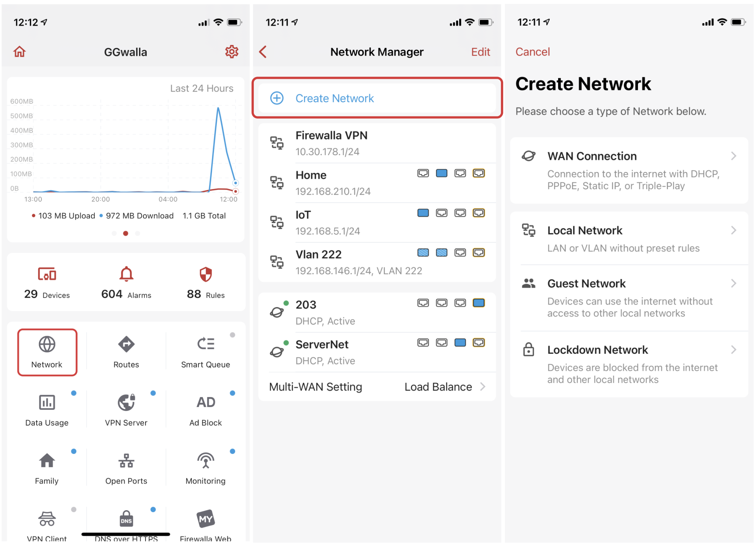Select the middle page indicator dot
The width and height of the screenshot is (756, 547).
(x=126, y=233)
